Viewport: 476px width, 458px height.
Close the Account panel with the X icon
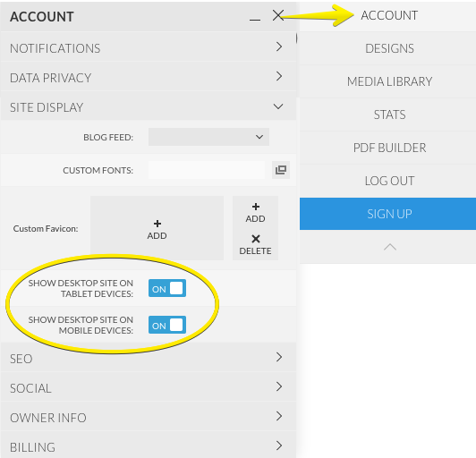pyautogui.click(x=277, y=15)
